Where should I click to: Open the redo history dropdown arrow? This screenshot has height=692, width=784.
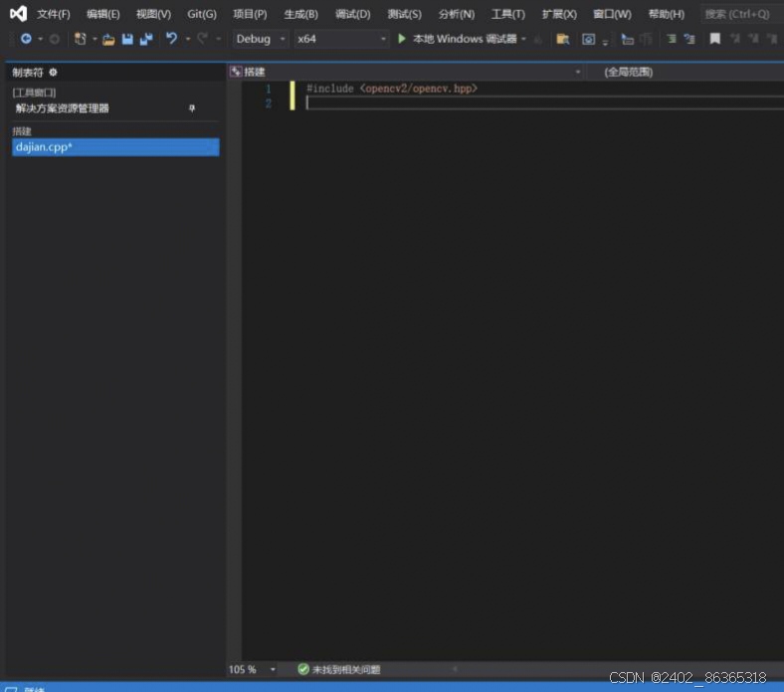pyautogui.click(x=218, y=39)
